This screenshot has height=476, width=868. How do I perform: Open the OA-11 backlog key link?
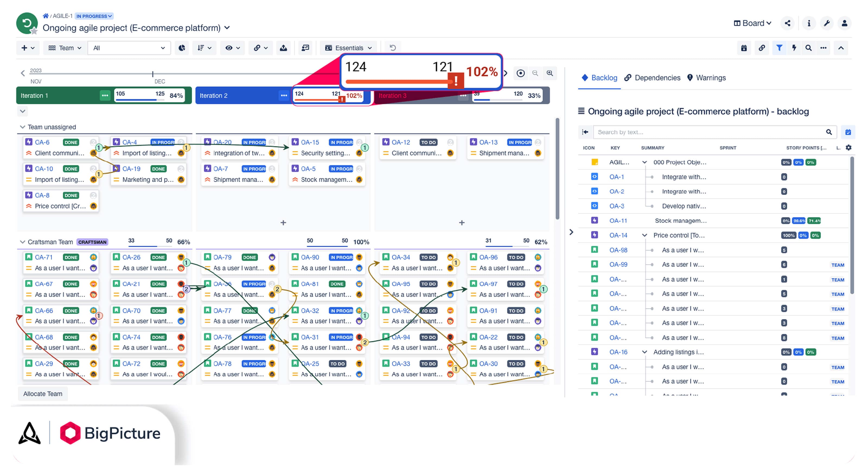click(x=618, y=220)
